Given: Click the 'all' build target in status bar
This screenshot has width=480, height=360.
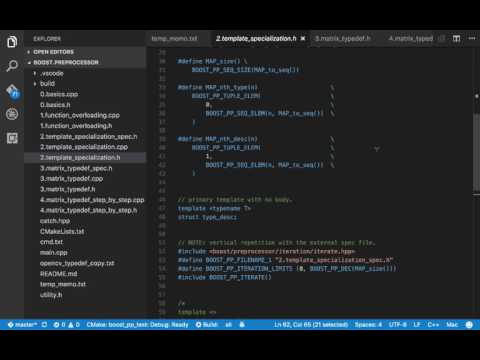Looking at the screenshot, I should pos(229,324).
